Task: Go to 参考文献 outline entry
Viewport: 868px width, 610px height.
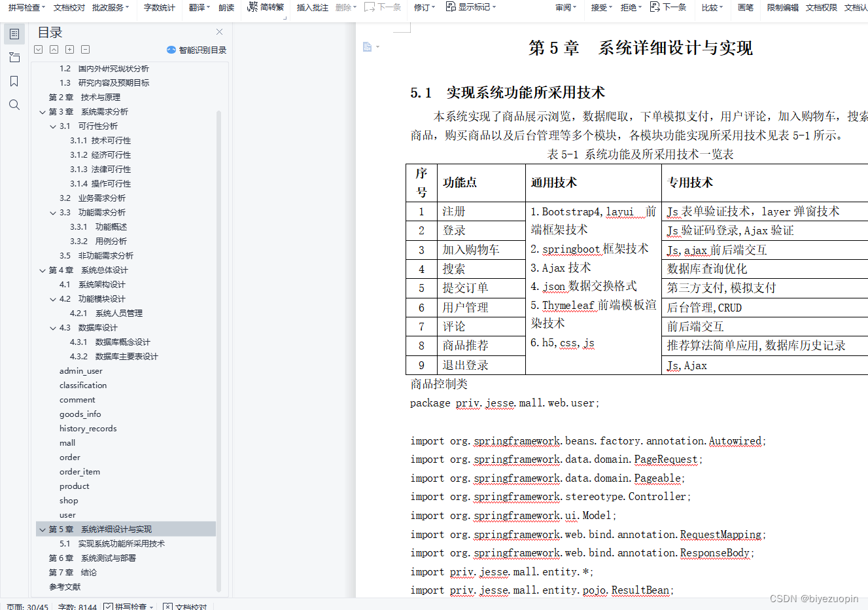Action: coord(65,587)
